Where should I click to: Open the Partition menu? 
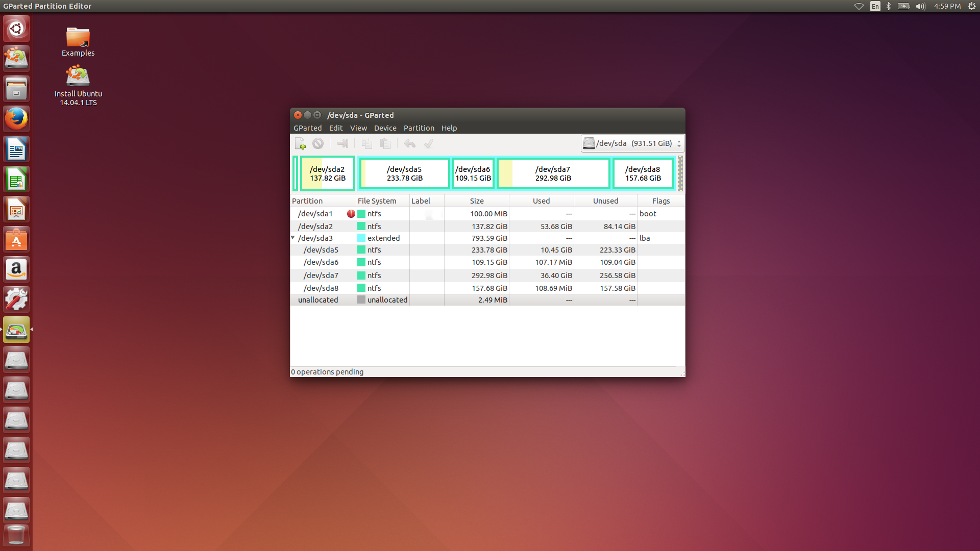(x=419, y=128)
